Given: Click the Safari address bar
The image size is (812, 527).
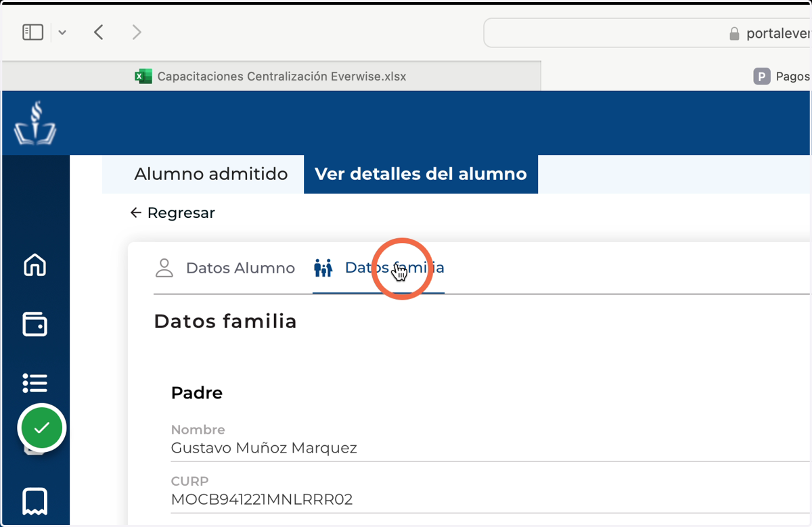Looking at the screenshot, I should tap(648, 32).
